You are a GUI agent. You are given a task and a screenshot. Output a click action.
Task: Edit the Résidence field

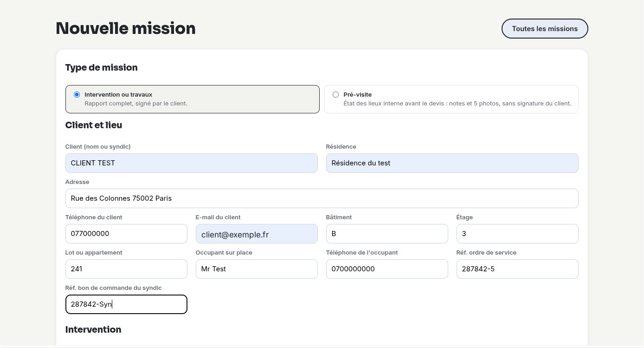[x=452, y=163]
